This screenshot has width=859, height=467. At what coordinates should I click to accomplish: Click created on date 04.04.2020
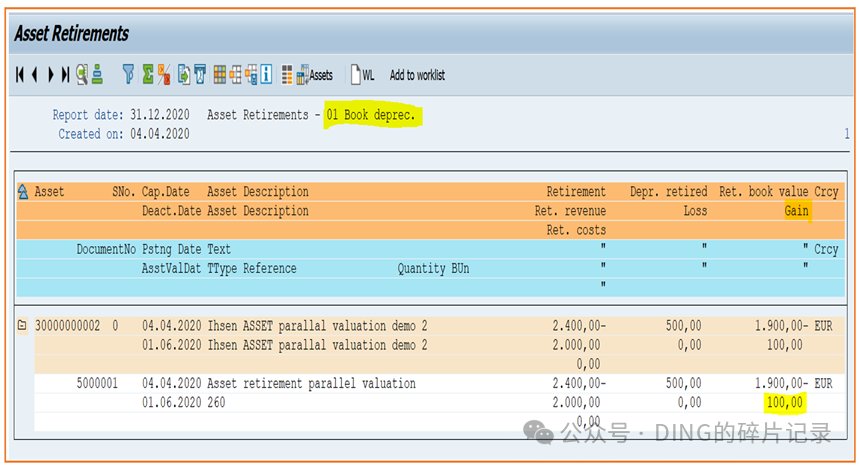[x=160, y=134]
